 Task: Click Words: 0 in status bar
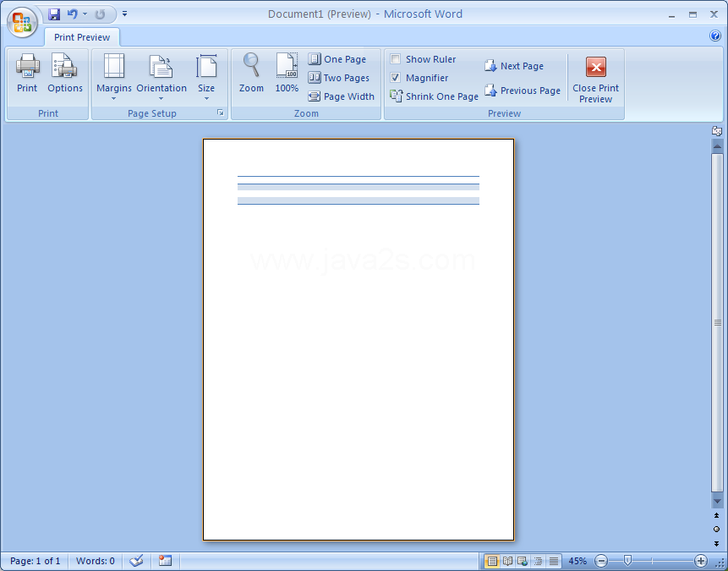click(x=96, y=561)
